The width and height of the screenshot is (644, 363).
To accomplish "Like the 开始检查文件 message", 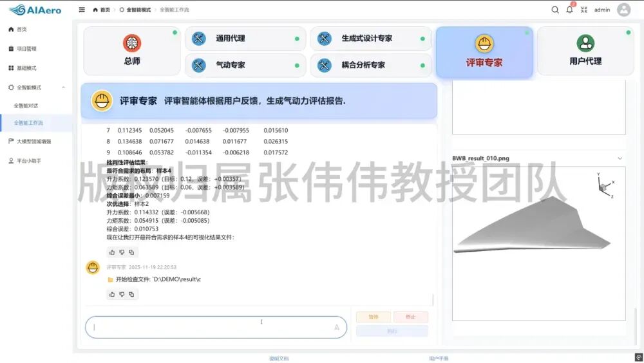I will [x=112, y=294].
